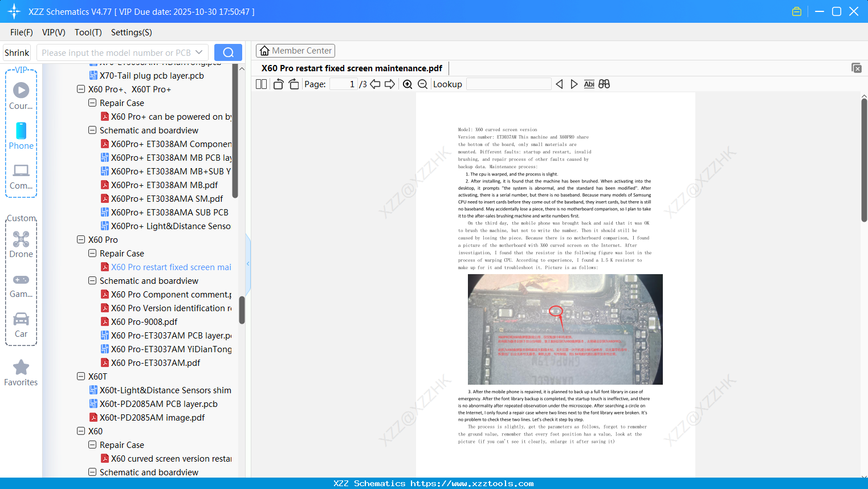Zoom in on the PDF
The width and height of the screenshot is (868, 489).
407,84
